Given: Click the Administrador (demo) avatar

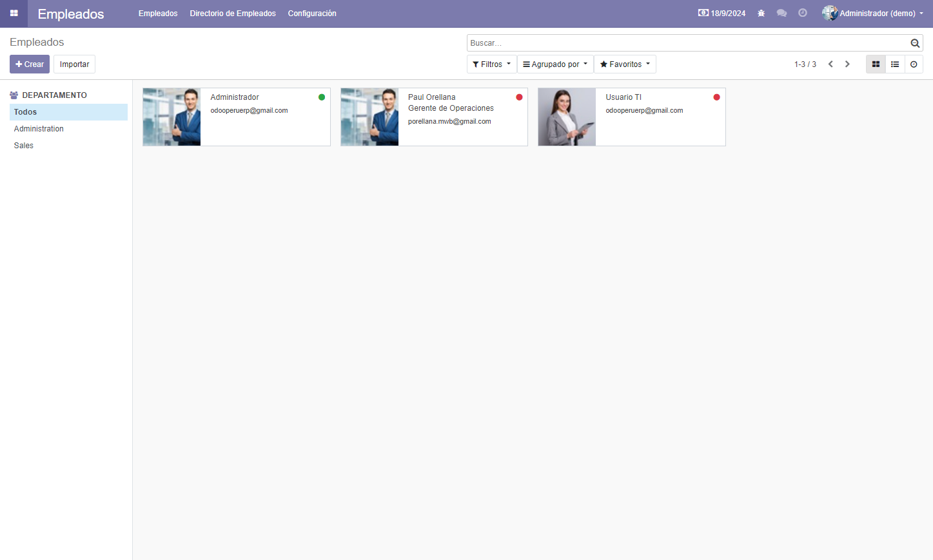Looking at the screenshot, I should tap(830, 13).
